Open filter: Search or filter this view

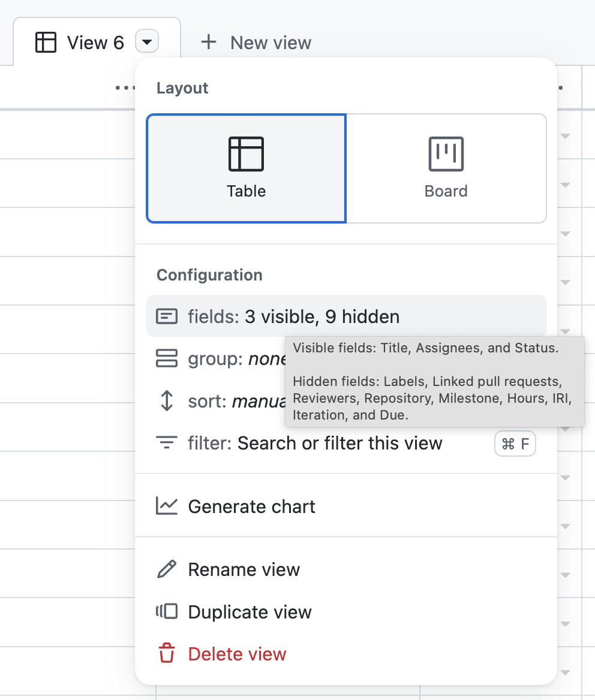coord(346,443)
